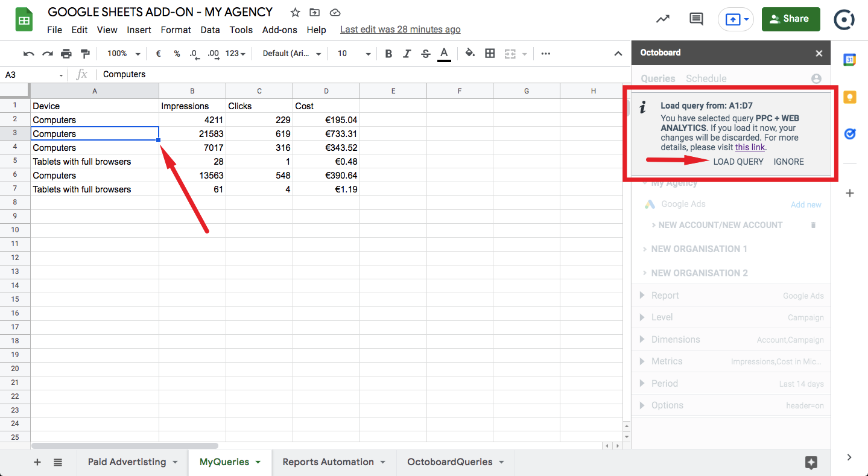The height and width of the screenshot is (476, 868).
Task: Open the Insert menu
Action: coord(139,30)
